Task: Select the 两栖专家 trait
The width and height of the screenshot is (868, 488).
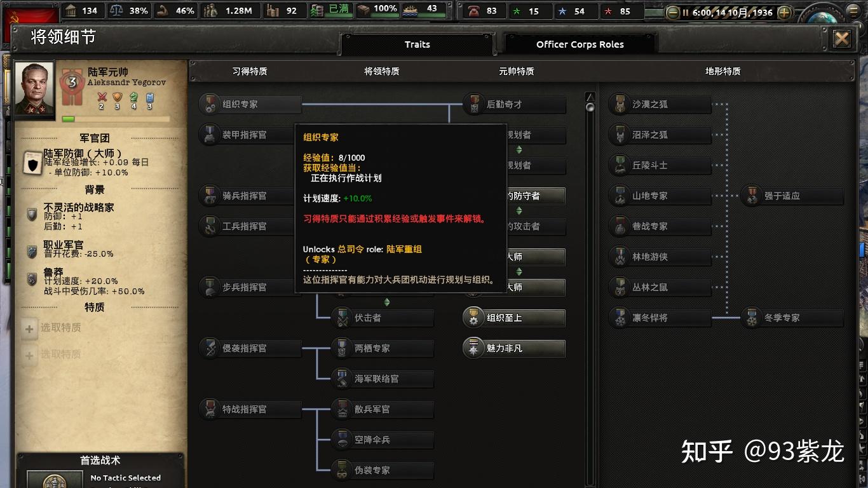Action: pos(383,348)
